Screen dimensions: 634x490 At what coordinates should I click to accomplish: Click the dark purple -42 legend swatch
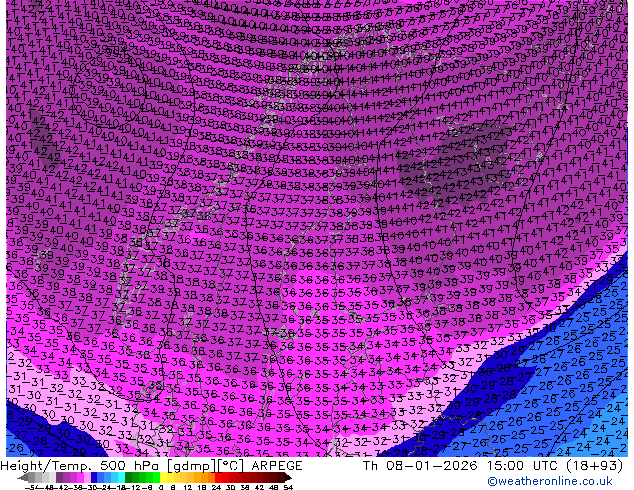click(59, 477)
